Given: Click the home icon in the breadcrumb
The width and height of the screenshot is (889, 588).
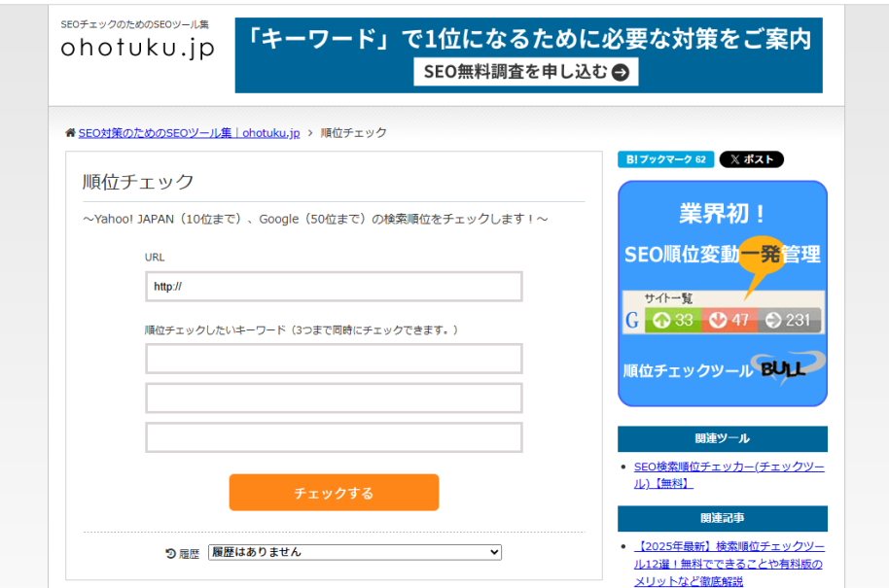Looking at the screenshot, I should point(70,133).
